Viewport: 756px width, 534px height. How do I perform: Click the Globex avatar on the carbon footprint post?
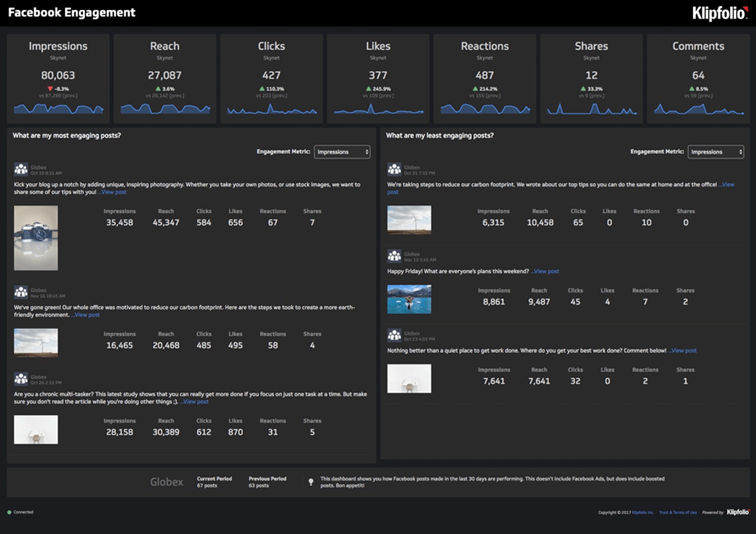click(x=21, y=292)
